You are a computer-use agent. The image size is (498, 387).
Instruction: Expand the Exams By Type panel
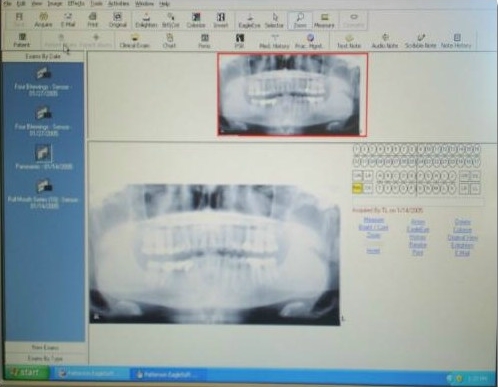point(45,359)
